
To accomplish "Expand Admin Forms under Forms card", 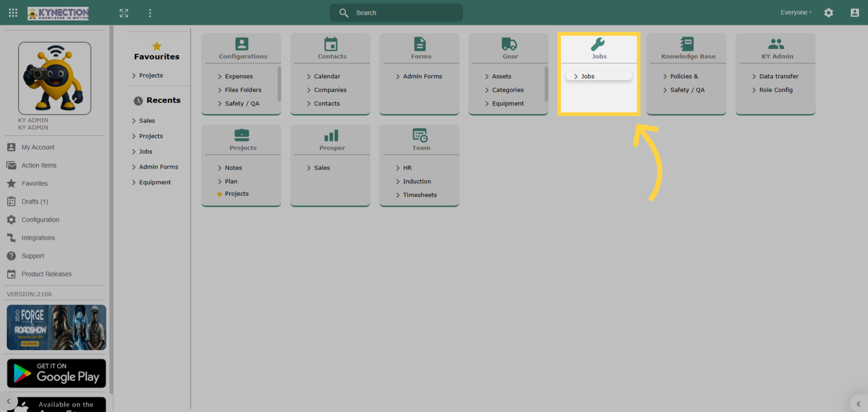I will click(x=419, y=76).
